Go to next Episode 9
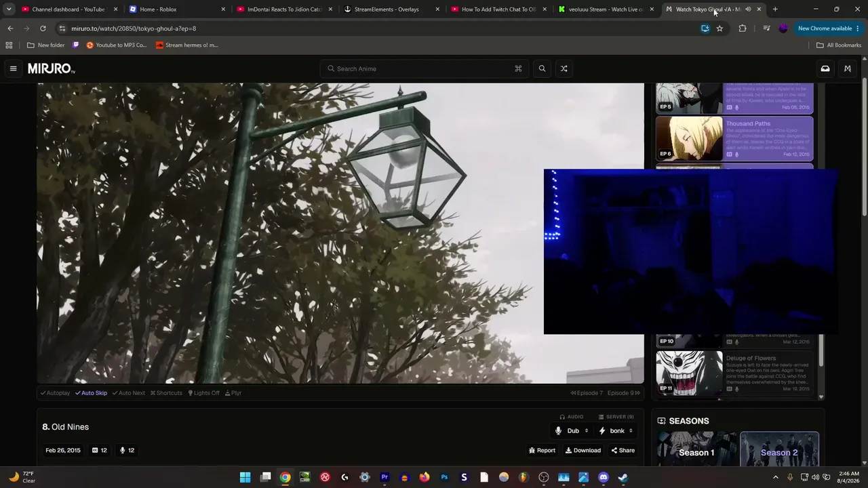 [624, 393]
